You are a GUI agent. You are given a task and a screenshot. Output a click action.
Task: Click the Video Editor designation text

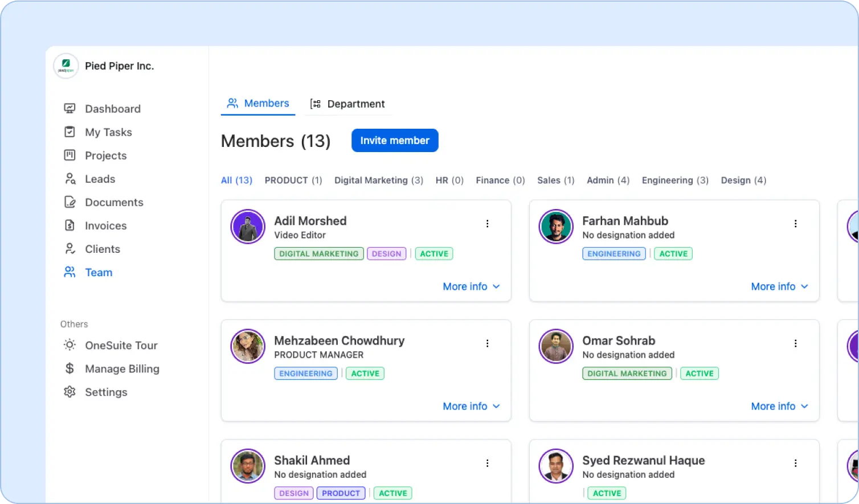pyautogui.click(x=300, y=235)
